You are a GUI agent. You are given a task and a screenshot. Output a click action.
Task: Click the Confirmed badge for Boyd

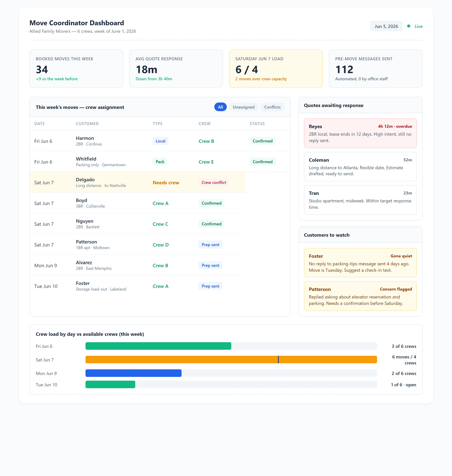tap(211, 203)
